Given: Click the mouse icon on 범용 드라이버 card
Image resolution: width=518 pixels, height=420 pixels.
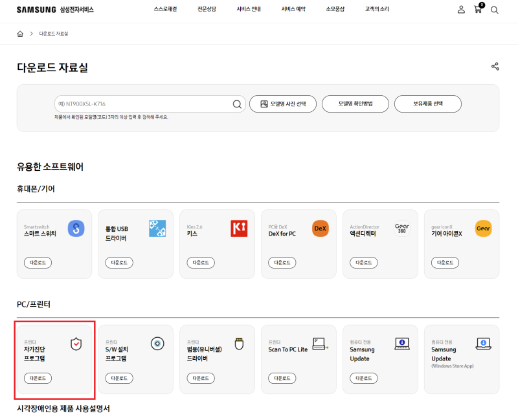Looking at the screenshot, I should [237, 344].
